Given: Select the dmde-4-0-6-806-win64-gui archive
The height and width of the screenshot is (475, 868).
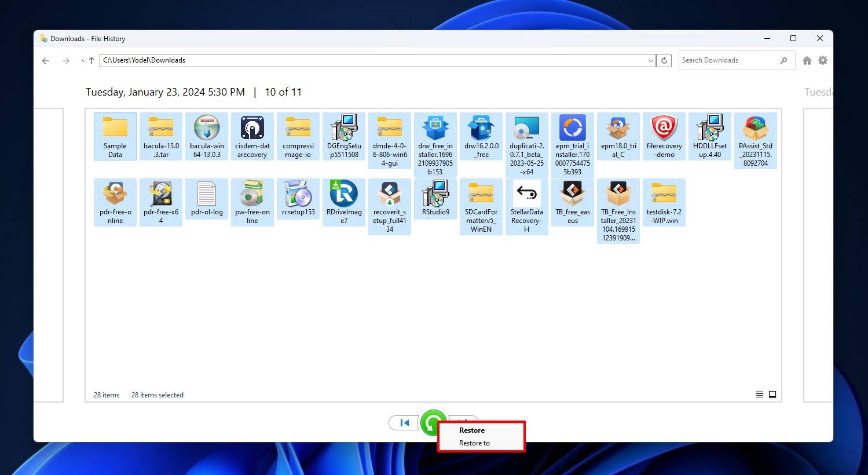Looking at the screenshot, I should [x=390, y=141].
